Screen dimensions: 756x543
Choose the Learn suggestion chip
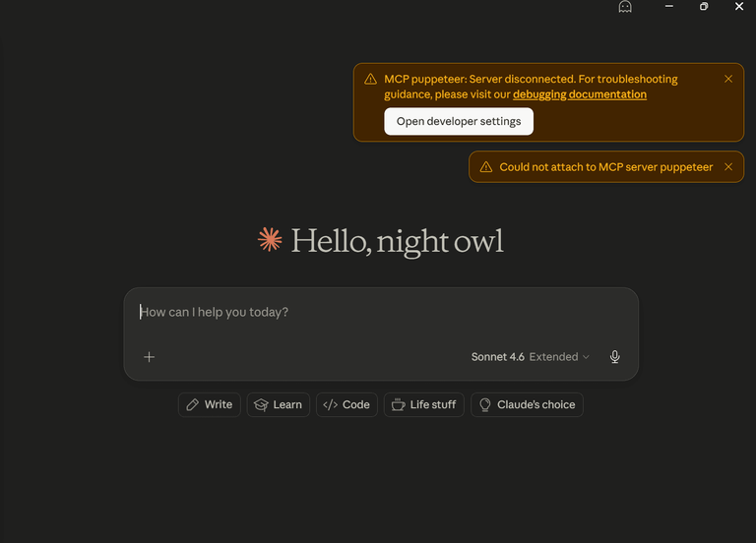[x=279, y=404]
